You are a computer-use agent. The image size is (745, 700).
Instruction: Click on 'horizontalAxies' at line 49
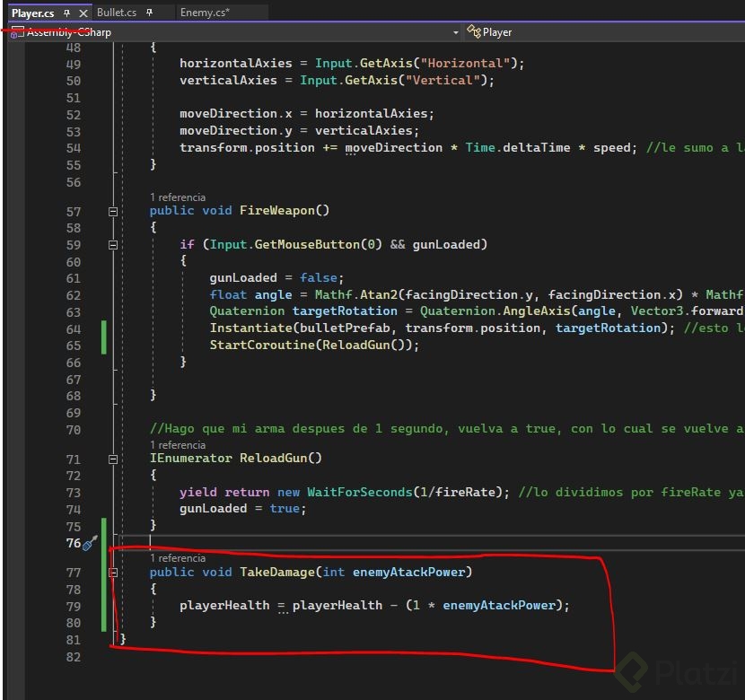pos(236,63)
